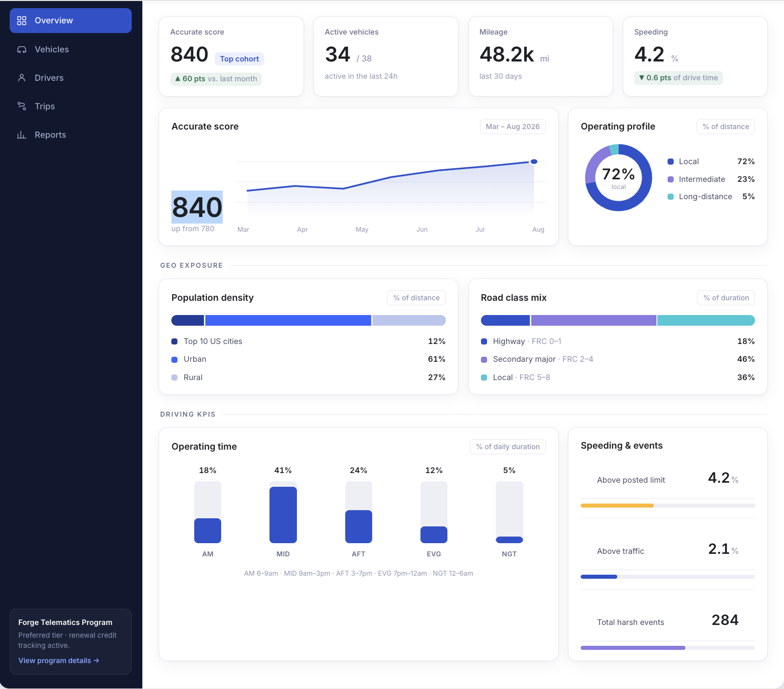Click the DRIVING KPIS section heading
Viewport: 784px width, 689px height.
coord(188,414)
